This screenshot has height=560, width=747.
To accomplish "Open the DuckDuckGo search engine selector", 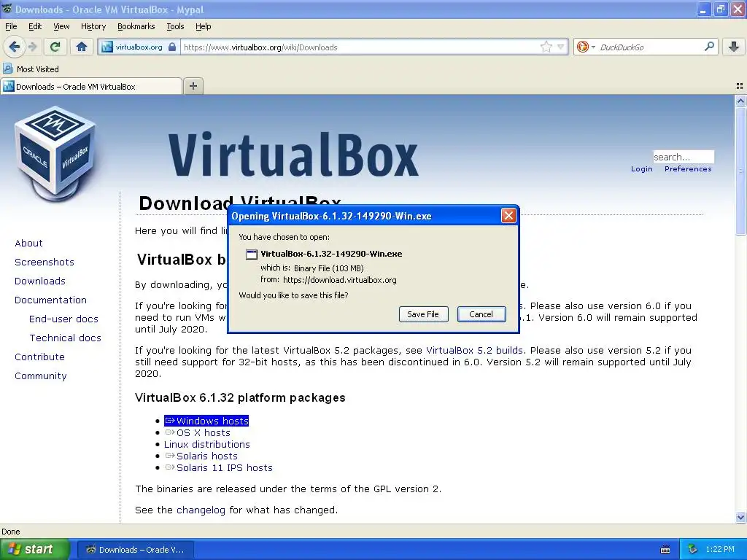I will tap(586, 47).
